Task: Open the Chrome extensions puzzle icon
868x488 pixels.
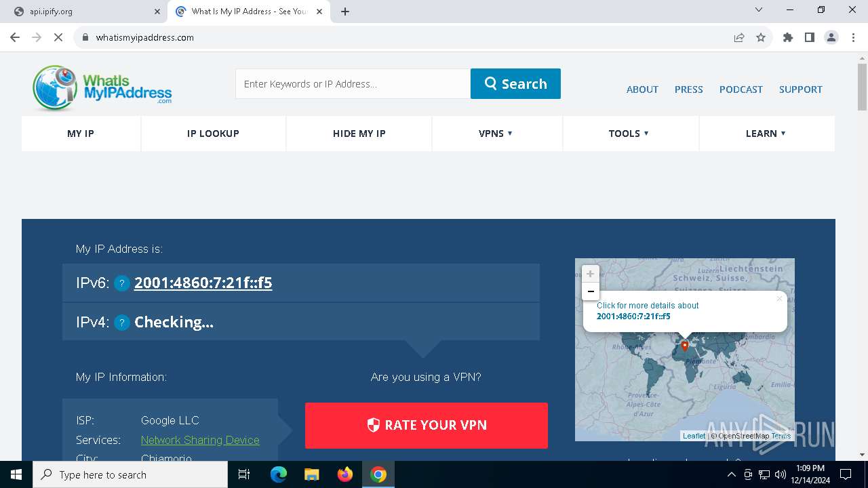Action: coord(788,37)
